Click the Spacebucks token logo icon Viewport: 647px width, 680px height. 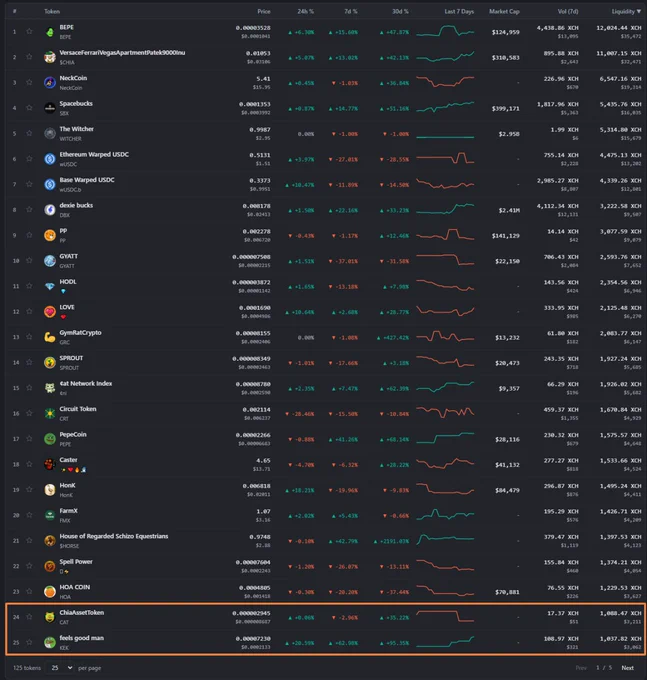[50, 108]
